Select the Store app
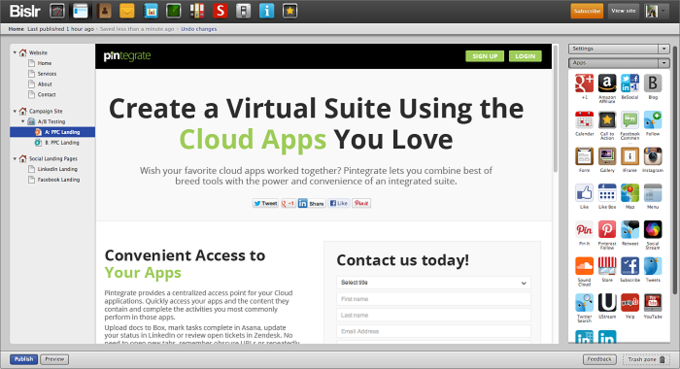 pyautogui.click(x=607, y=266)
